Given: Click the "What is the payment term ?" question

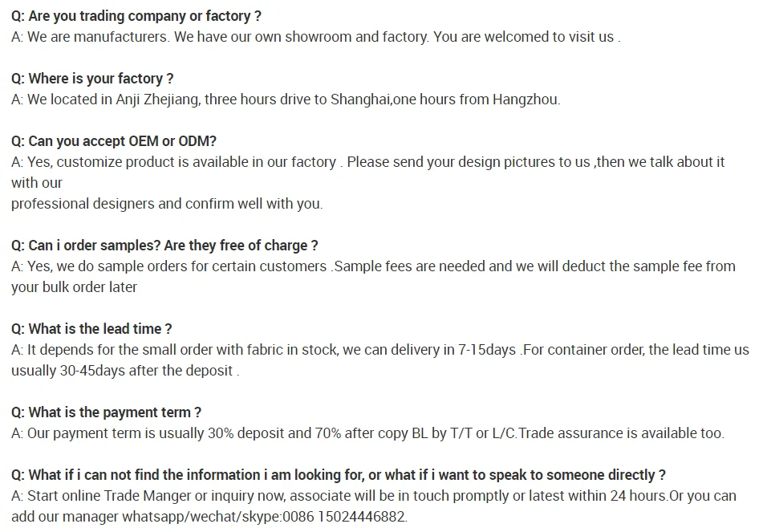Looking at the screenshot, I should (x=106, y=412).
